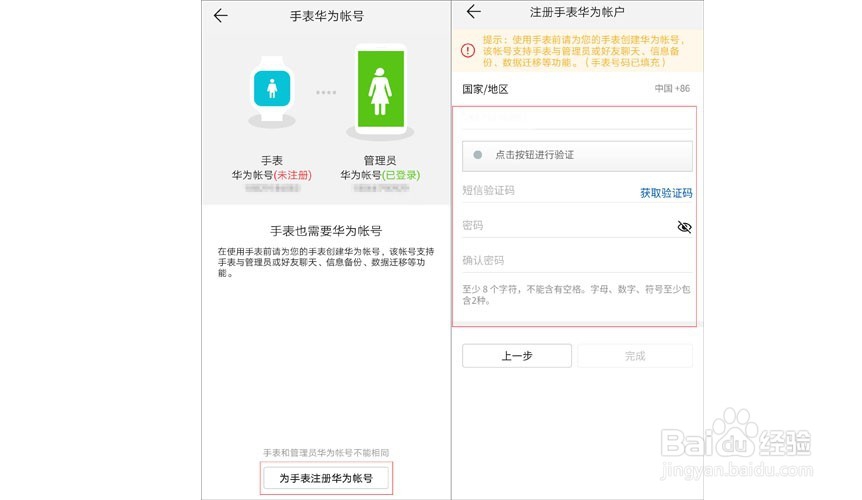Focus the 确认密码 input field

577,260
